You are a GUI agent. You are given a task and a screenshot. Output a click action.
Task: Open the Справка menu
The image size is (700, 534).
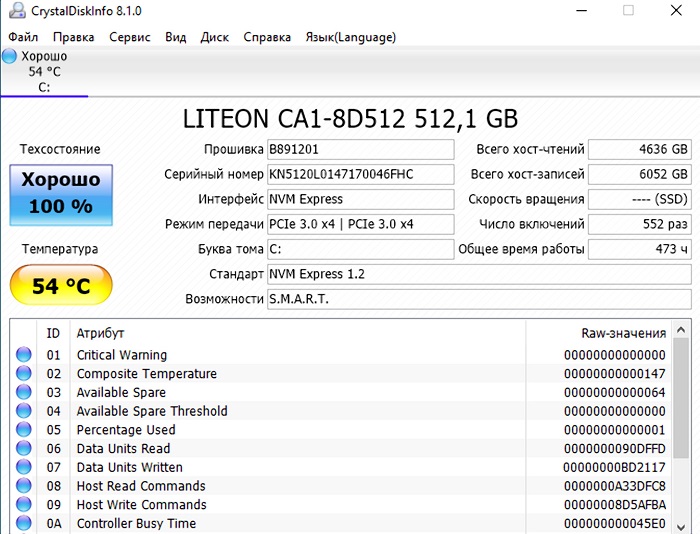tap(267, 37)
